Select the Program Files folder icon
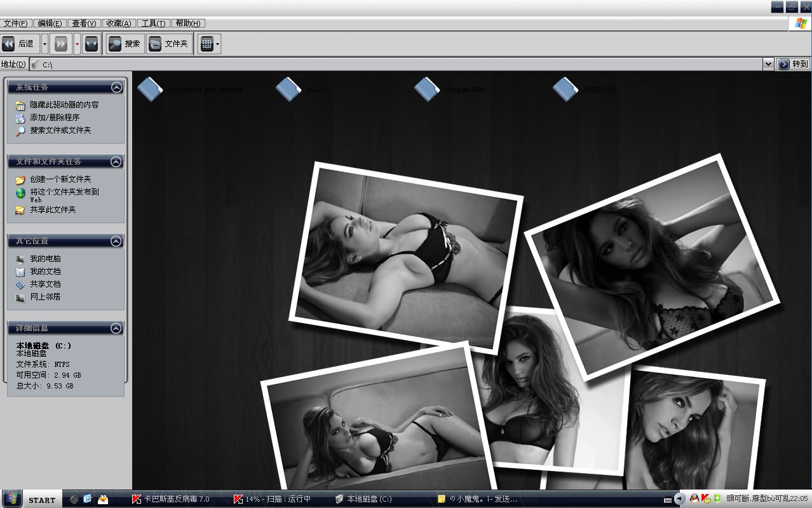 pyautogui.click(x=427, y=90)
